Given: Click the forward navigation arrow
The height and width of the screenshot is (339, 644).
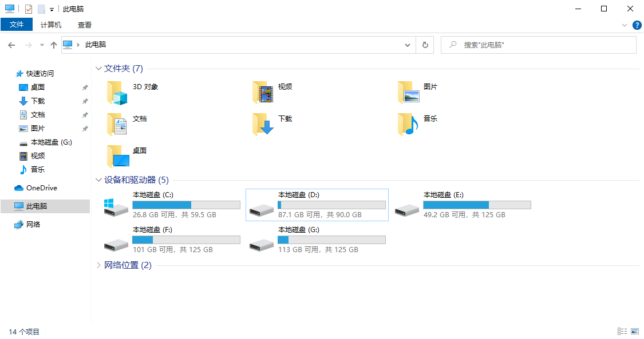Looking at the screenshot, I should (29, 45).
